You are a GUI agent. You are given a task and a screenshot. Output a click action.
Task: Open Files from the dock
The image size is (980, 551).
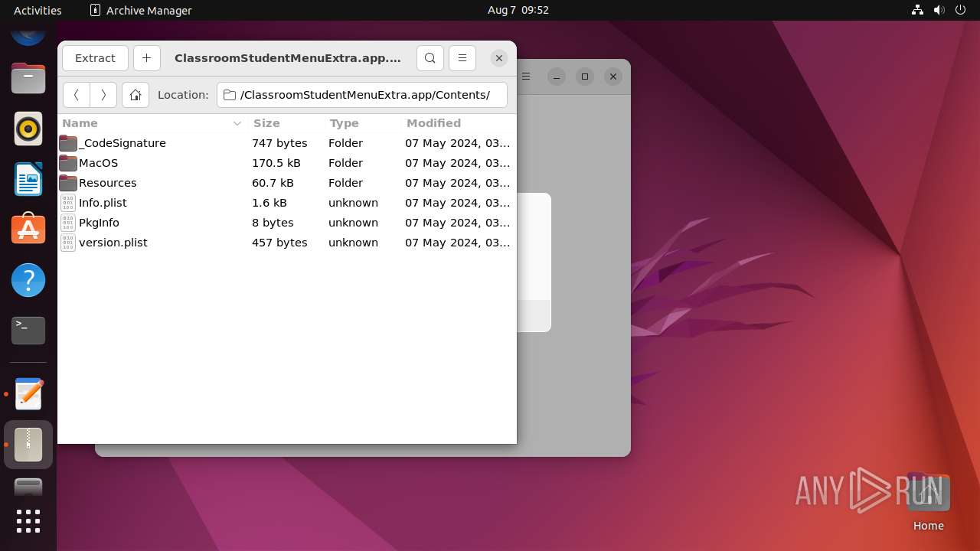(28, 79)
